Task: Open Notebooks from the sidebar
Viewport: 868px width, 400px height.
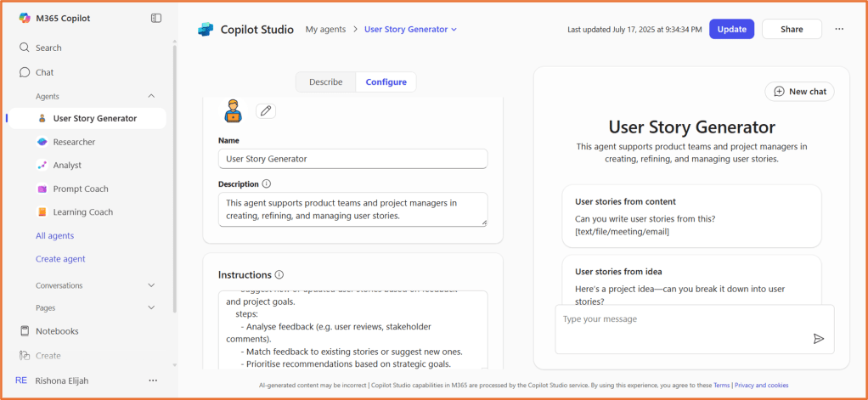Action: [56, 331]
